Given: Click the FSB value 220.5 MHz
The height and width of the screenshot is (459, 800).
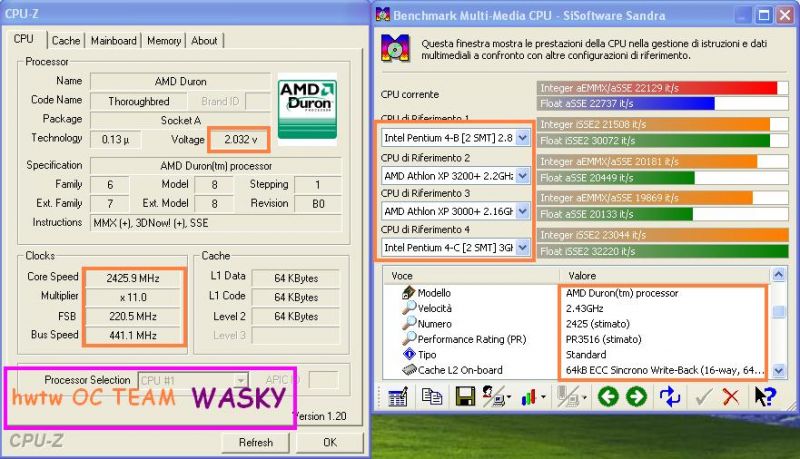Looking at the screenshot, I should pos(133,316).
